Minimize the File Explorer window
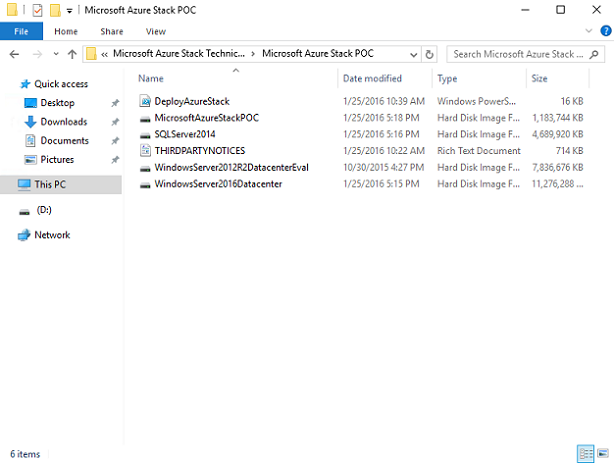This screenshot has height=463, width=614. 525,10
